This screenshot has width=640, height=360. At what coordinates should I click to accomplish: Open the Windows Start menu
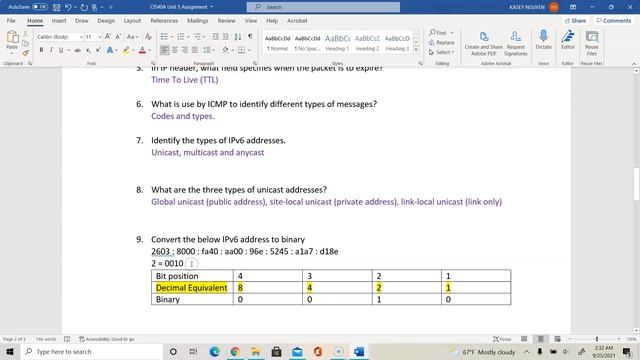point(10,352)
